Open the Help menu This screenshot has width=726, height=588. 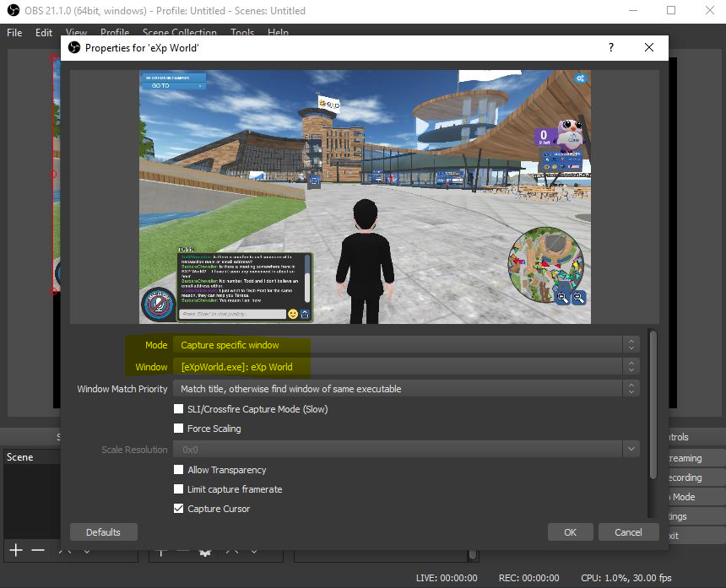[278, 32]
